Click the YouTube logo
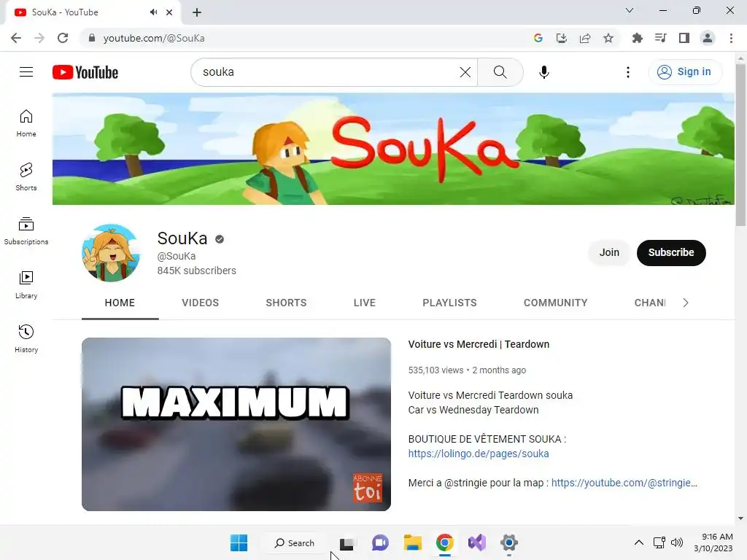747x560 pixels. point(85,72)
